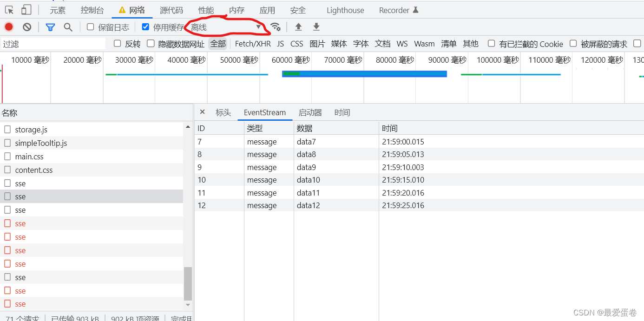Export HAR file using download arrow icon
The height and width of the screenshot is (321, 644).
point(316,26)
